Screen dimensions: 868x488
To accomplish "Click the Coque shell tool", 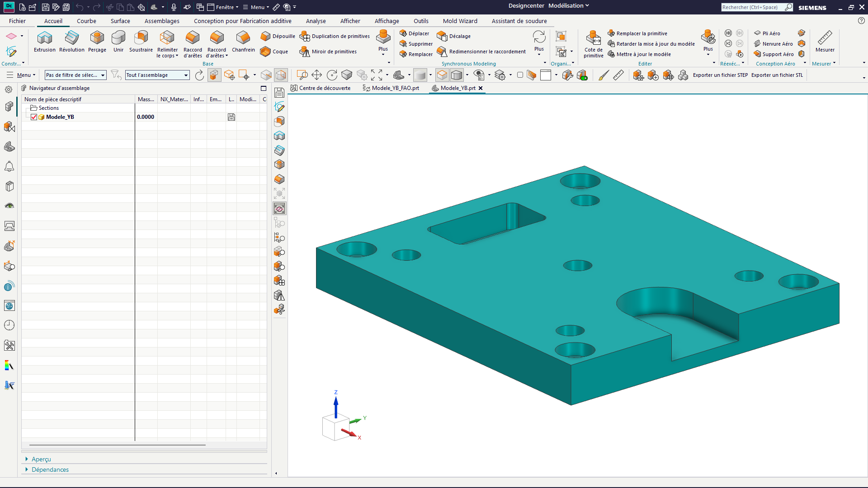I will pos(274,52).
